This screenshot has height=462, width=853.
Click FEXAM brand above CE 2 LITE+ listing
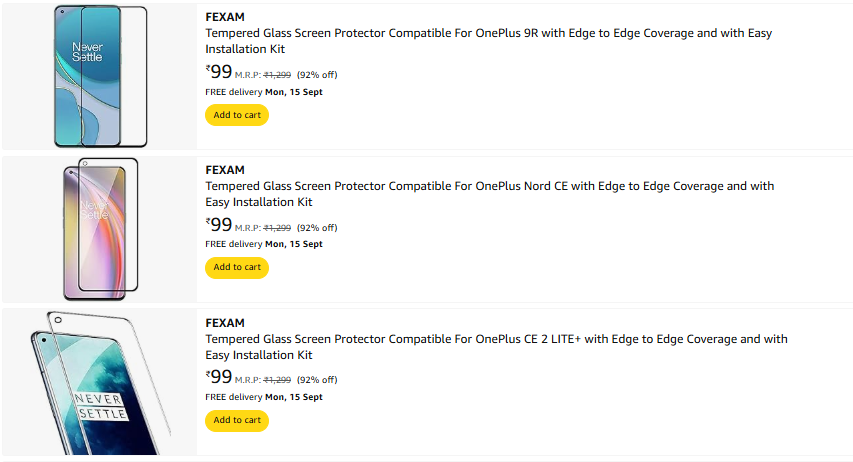click(x=225, y=323)
